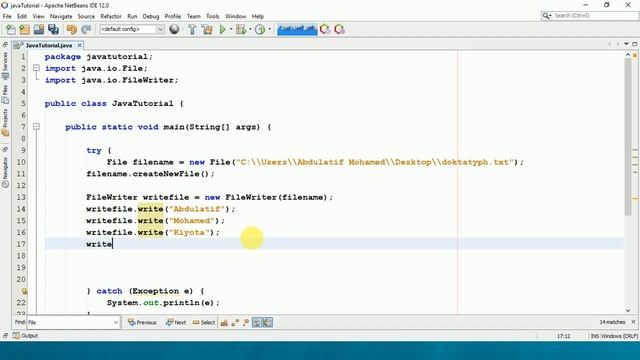
Task: Click the INS insert mode indicator
Action: point(595,336)
